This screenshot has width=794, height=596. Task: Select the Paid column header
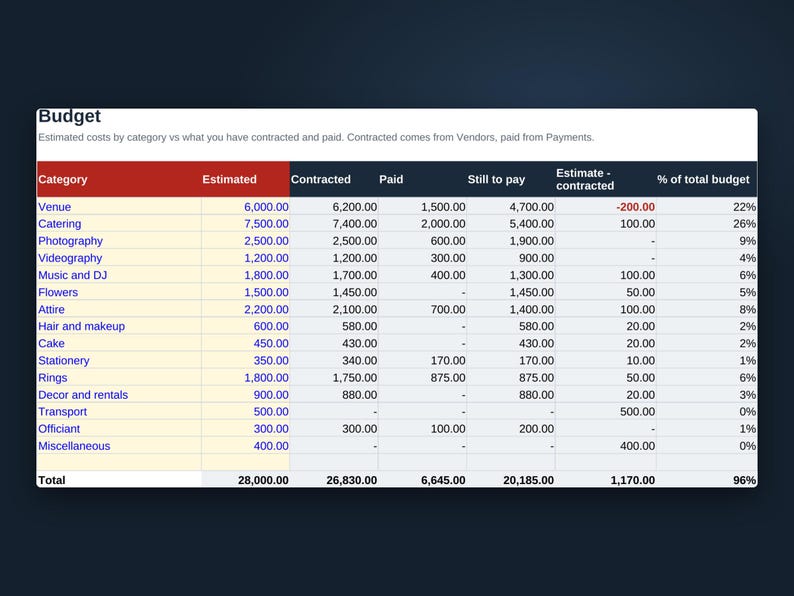[x=422, y=179]
